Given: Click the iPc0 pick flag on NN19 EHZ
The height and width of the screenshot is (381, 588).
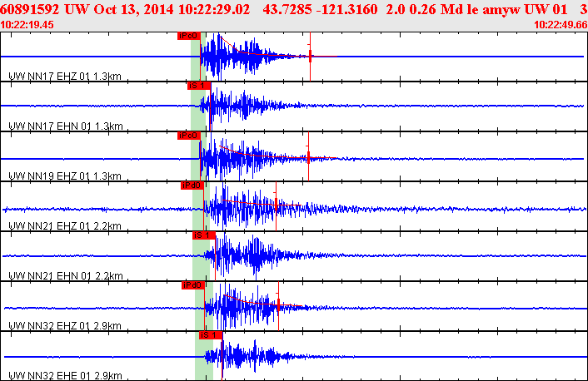Looking at the screenshot, I should coord(188,136).
